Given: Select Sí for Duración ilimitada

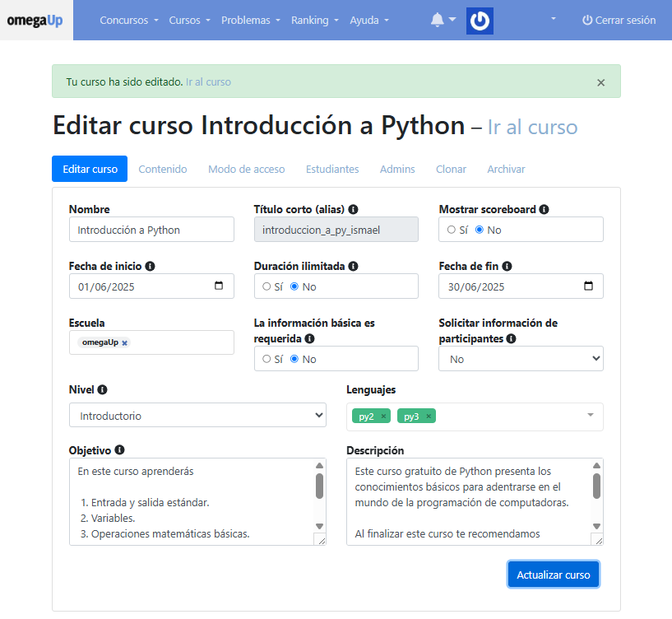Looking at the screenshot, I should [266, 286].
